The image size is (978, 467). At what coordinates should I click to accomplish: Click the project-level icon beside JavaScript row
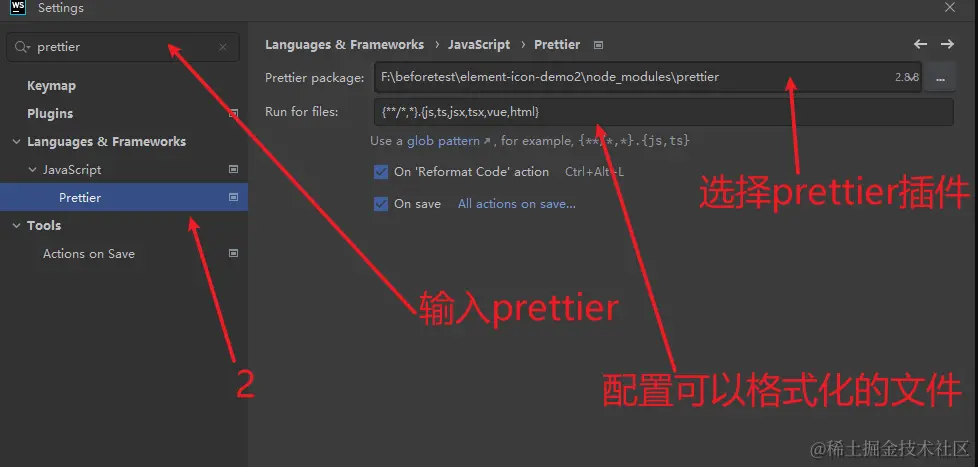click(234, 169)
